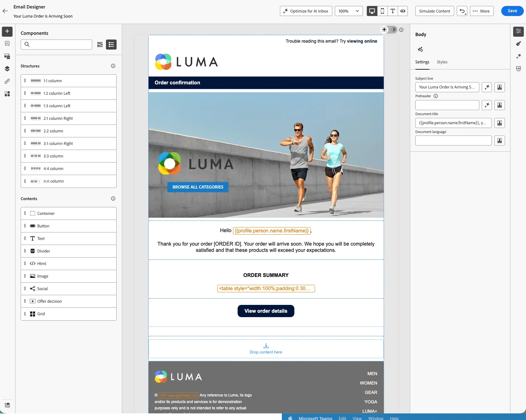Click the Preheader info icon
Screen dimensions: 526x420
(x=436, y=96)
